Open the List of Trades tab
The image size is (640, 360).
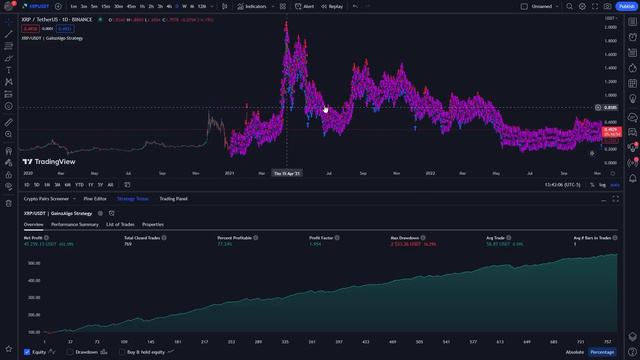[120, 224]
